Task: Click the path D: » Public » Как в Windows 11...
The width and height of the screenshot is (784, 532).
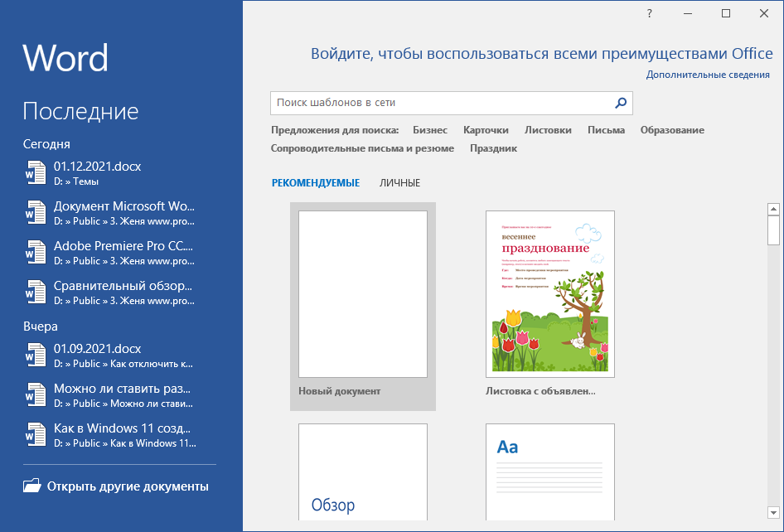Action: click(x=125, y=443)
